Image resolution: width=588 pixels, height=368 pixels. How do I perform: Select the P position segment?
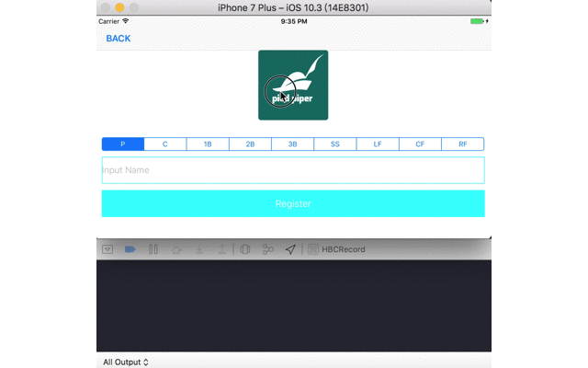(122, 144)
